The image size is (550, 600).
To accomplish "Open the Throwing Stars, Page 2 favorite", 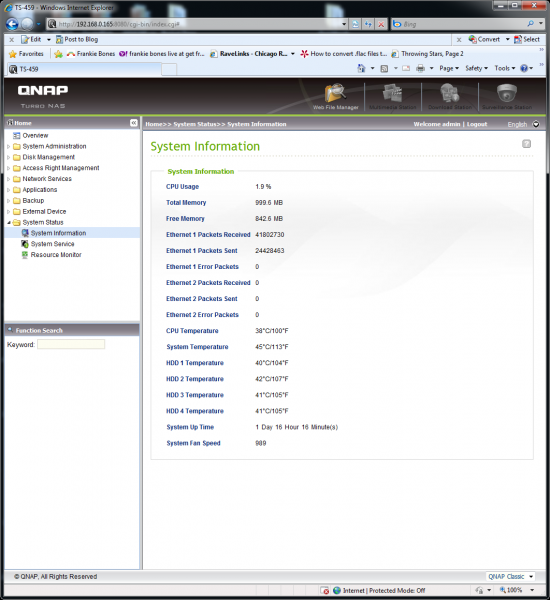I will click(x=427, y=54).
